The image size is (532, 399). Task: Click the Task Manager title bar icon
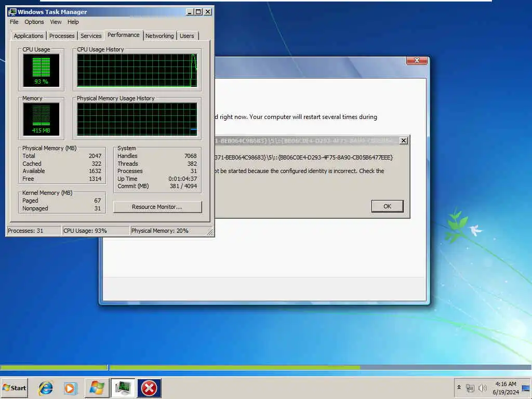[12, 12]
